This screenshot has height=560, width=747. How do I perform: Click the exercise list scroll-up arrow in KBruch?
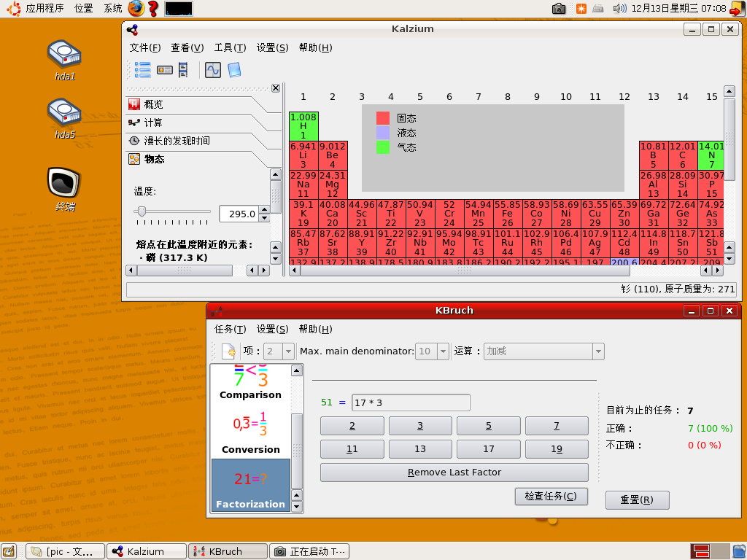click(297, 370)
